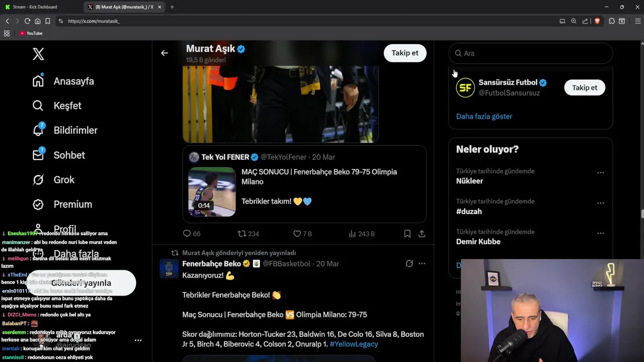This screenshot has width=644, height=362.
Task: Open Keşfet search page
Action: coord(57,106)
